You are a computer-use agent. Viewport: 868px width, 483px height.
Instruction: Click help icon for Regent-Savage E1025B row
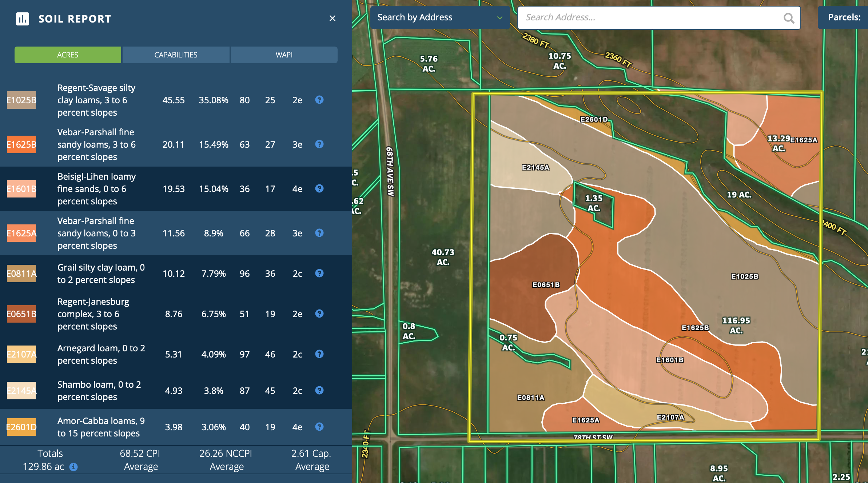[x=319, y=100]
